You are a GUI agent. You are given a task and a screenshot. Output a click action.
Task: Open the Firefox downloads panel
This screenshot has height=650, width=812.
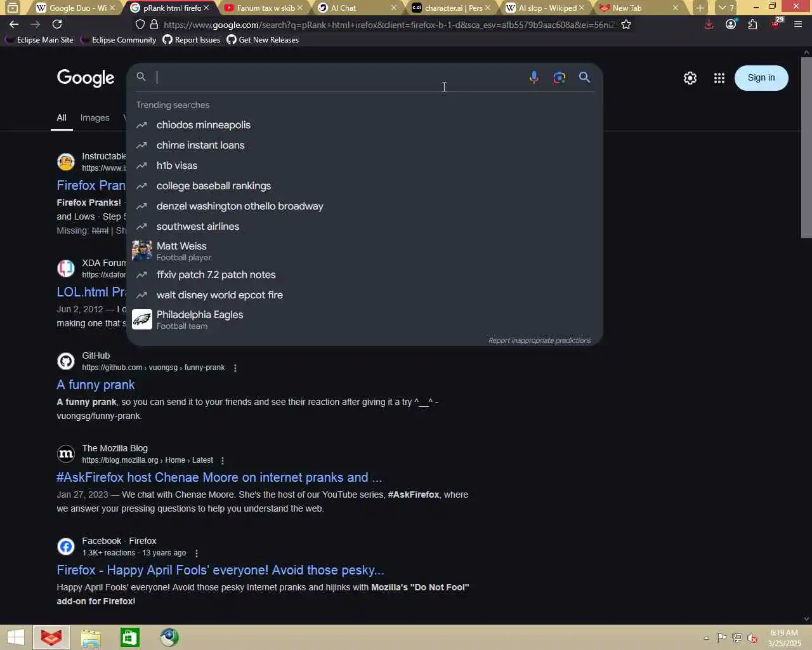coord(709,24)
